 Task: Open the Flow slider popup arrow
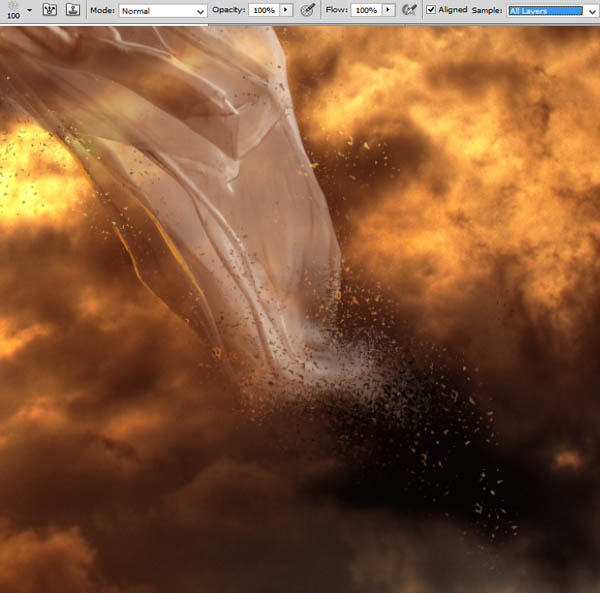pos(388,10)
